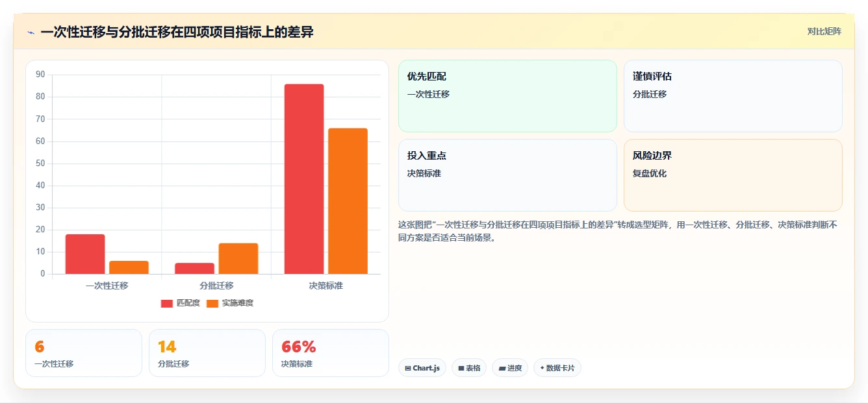Open the 风险边界 matrix card

point(733,175)
